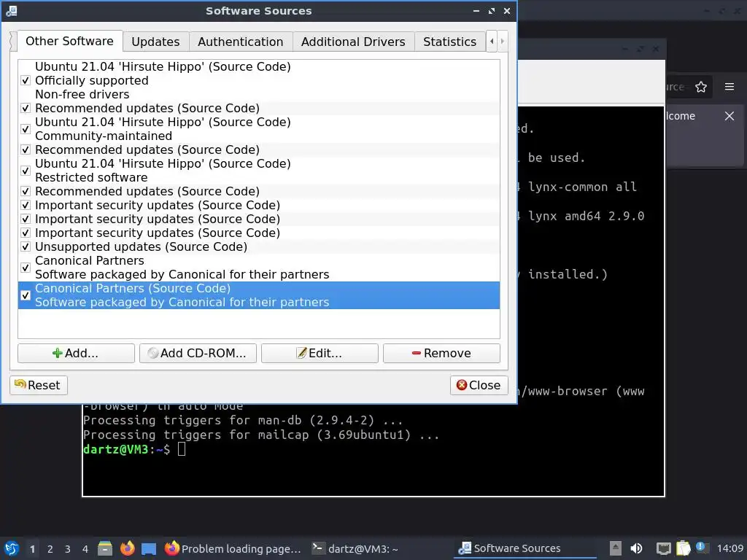The width and height of the screenshot is (747, 560).
Task: Go to the Additional Drivers tab
Action: (353, 42)
